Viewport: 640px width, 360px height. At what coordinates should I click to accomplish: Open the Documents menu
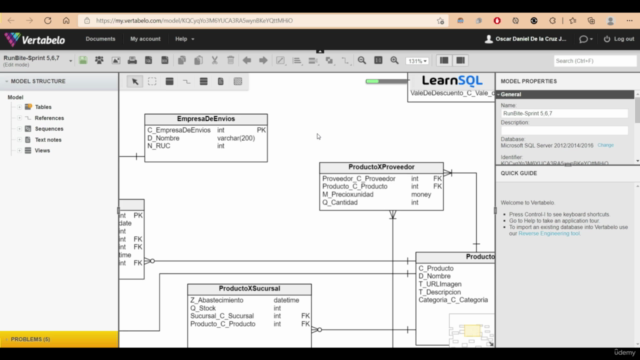[x=100, y=39]
